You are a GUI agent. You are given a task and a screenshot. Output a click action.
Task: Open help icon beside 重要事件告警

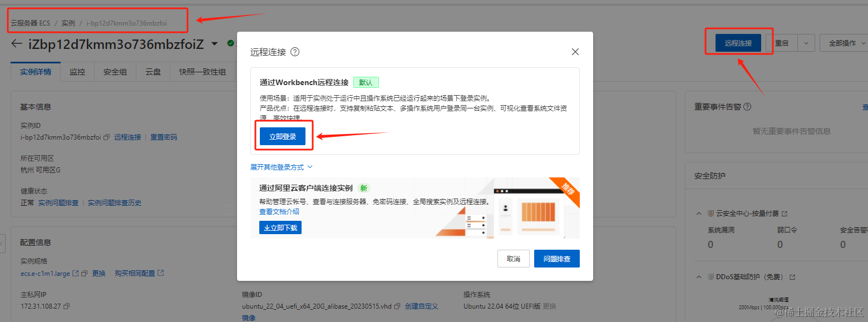tap(747, 107)
